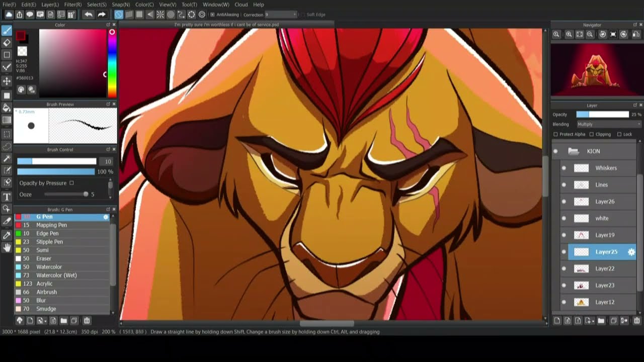Click the Undo arrow in toolbar

click(x=89, y=15)
